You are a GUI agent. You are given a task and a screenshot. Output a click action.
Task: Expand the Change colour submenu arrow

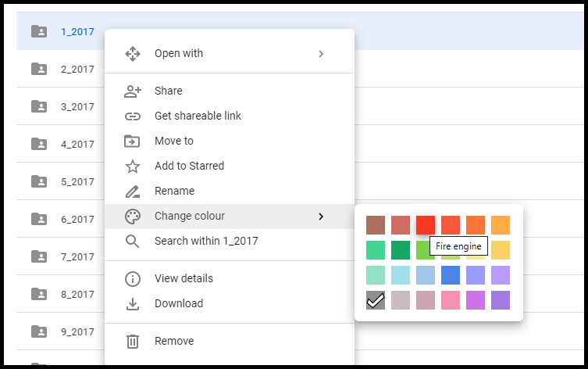(x=320, y=216)
